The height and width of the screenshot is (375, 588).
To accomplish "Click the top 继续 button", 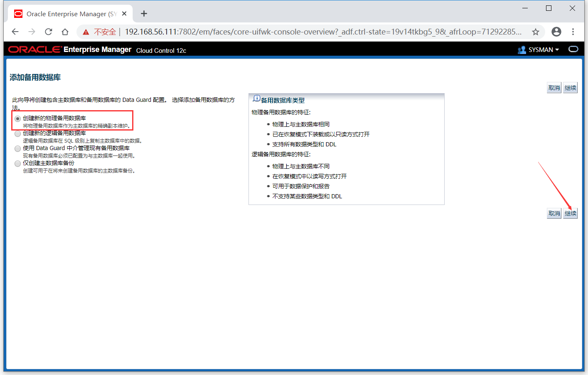I will click(x=570, y=88).
